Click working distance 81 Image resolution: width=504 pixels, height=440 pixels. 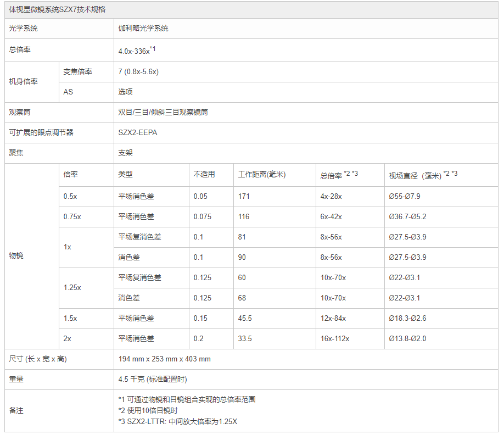242,237
